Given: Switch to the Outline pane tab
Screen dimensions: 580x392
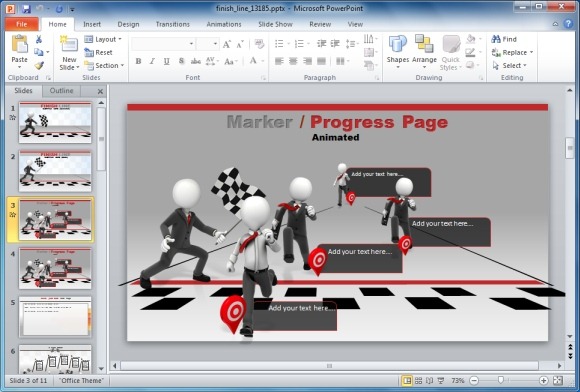Looking at the screenshot, I should tap(61, 91).
